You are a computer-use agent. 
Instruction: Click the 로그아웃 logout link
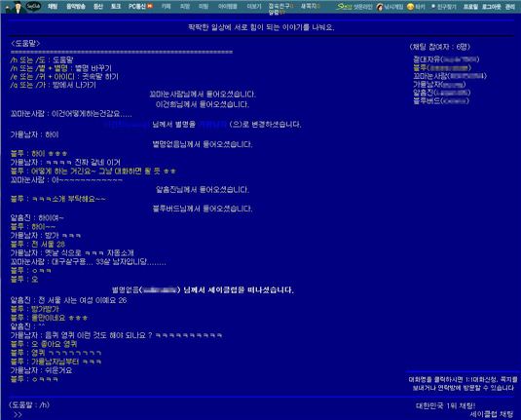(x=492, y=7)
